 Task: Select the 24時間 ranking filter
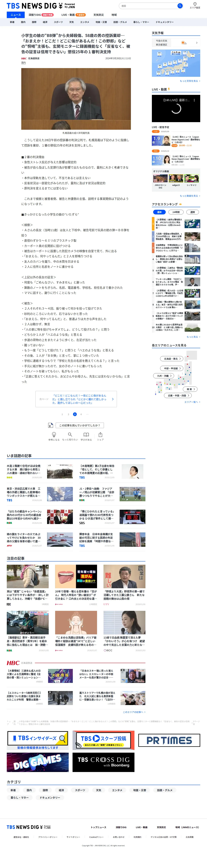(x=176, y=212)
